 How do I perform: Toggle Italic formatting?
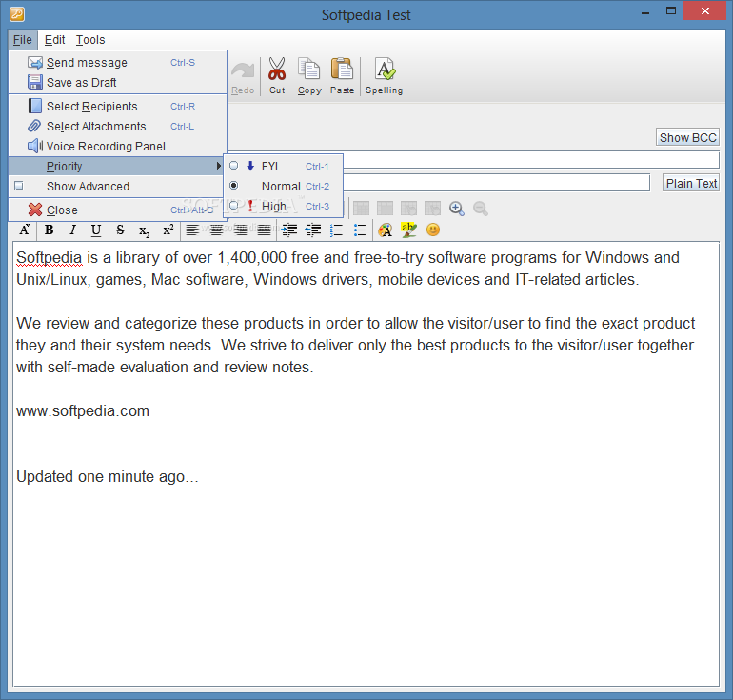(x=72, y=230)
